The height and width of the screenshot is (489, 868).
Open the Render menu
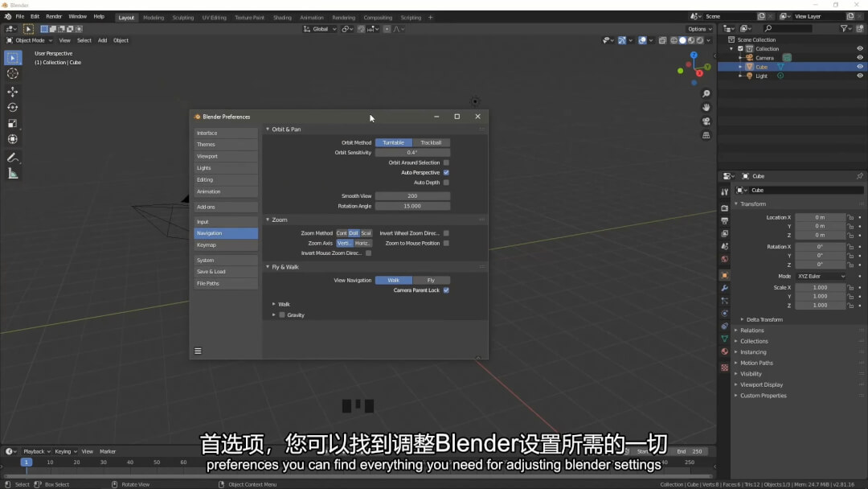pyautogui.click(x=54, y=17)
